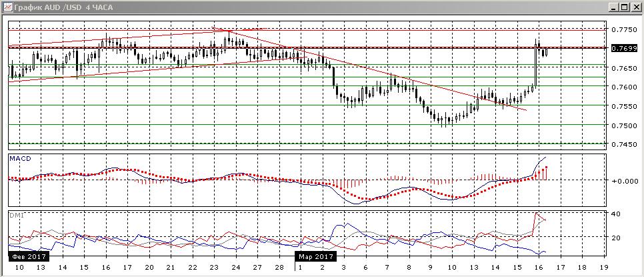Screen dimensions: 644x277
Task: Click the DMI scale value 40
Action: tap(616, 214)
